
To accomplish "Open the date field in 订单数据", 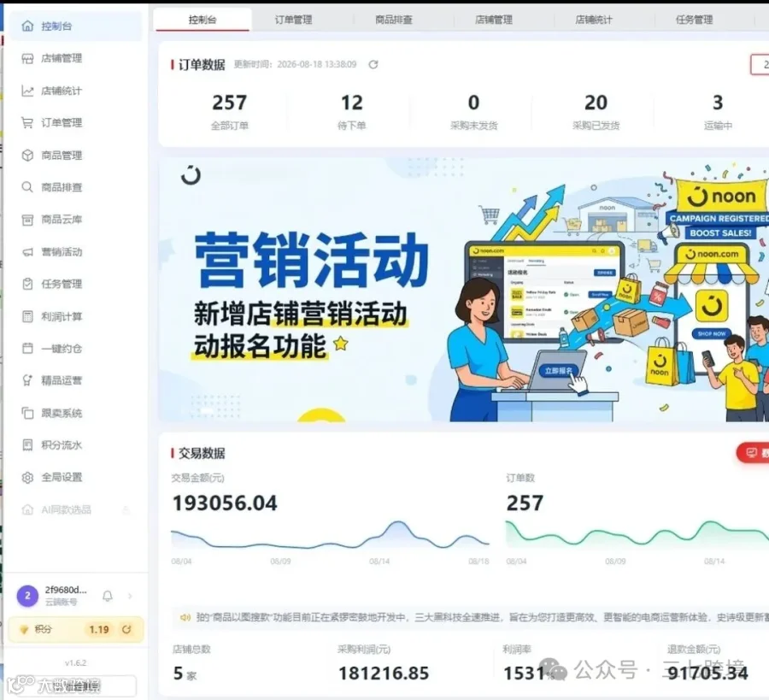I will (x=760, y=65).
